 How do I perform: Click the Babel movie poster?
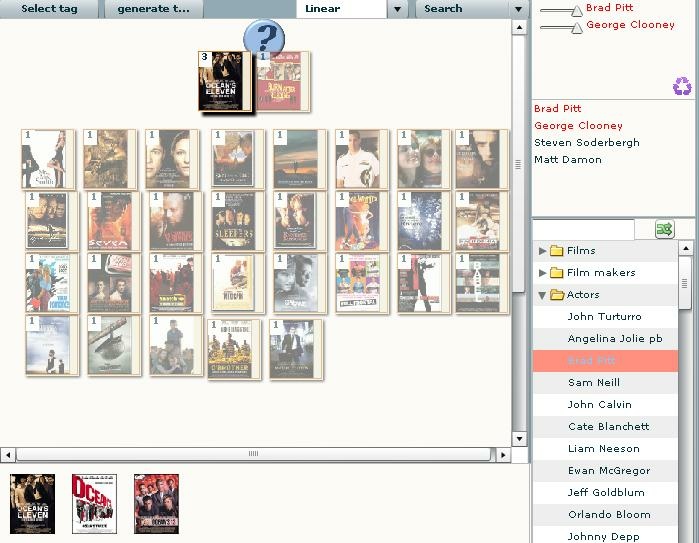(481, 284)
